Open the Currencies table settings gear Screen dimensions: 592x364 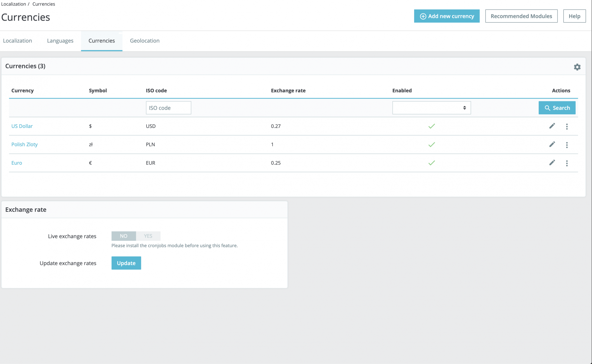577,67
